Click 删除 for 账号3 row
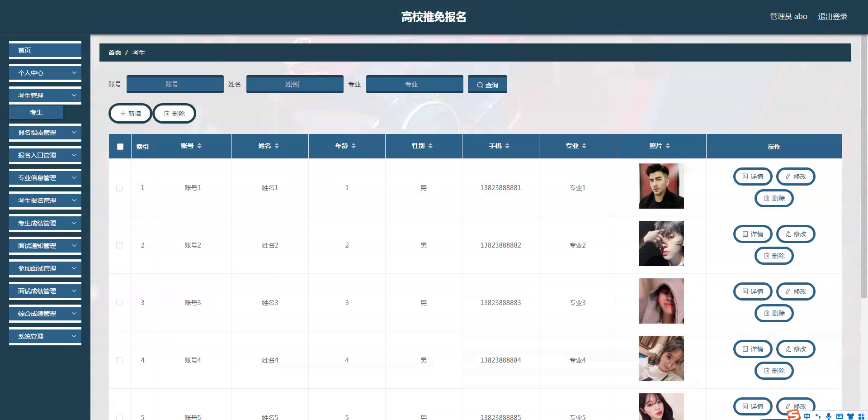Viewport: 868px width, 420px height. click(x=774, y=313)
